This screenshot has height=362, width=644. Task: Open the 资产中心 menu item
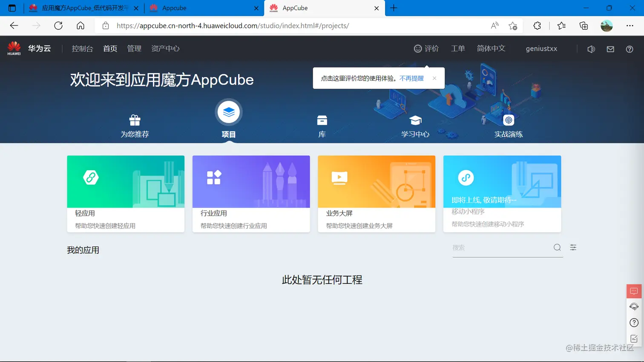(x=165, y=48)
